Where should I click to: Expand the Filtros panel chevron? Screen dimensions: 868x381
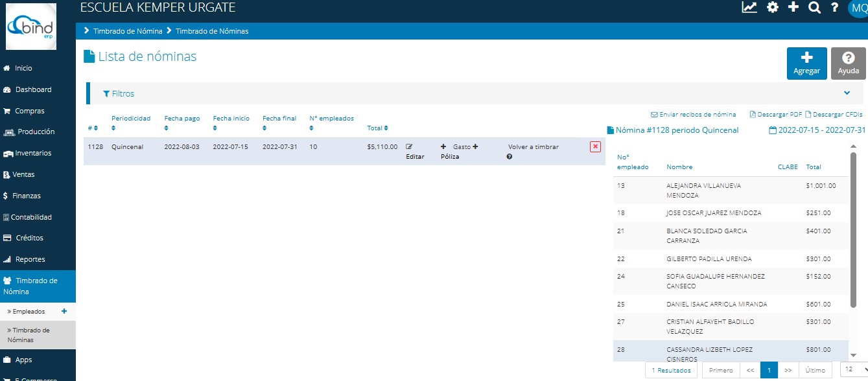847,93
